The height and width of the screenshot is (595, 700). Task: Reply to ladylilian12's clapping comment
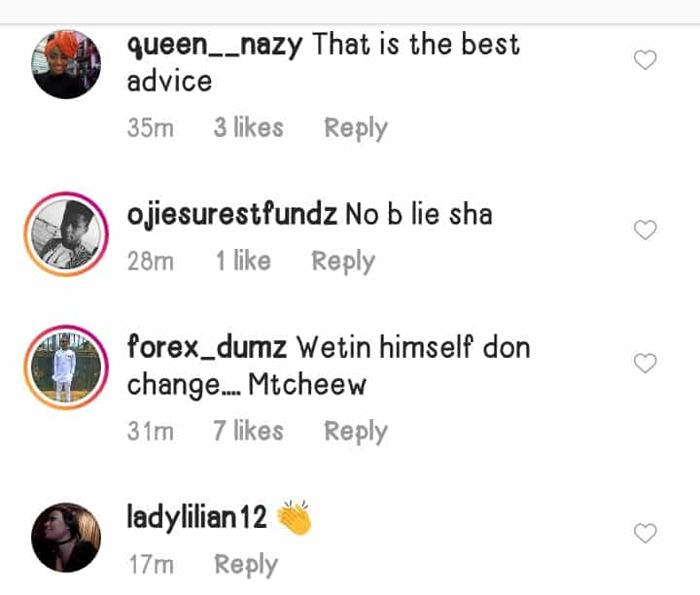coord(246,565)
